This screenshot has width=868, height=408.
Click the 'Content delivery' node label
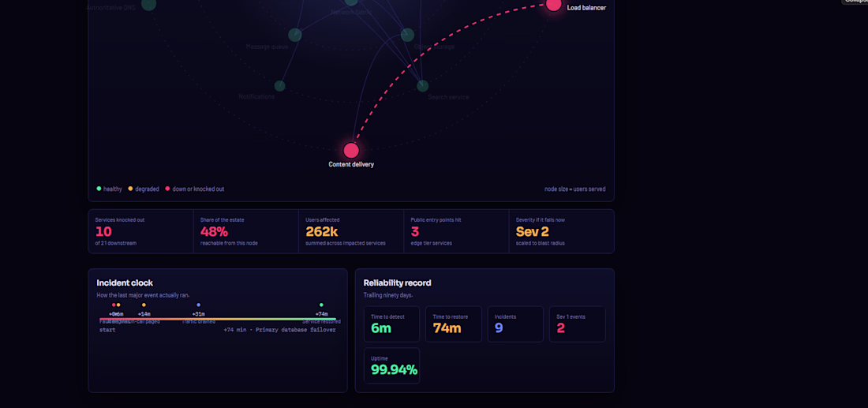[x=351, y=164]
